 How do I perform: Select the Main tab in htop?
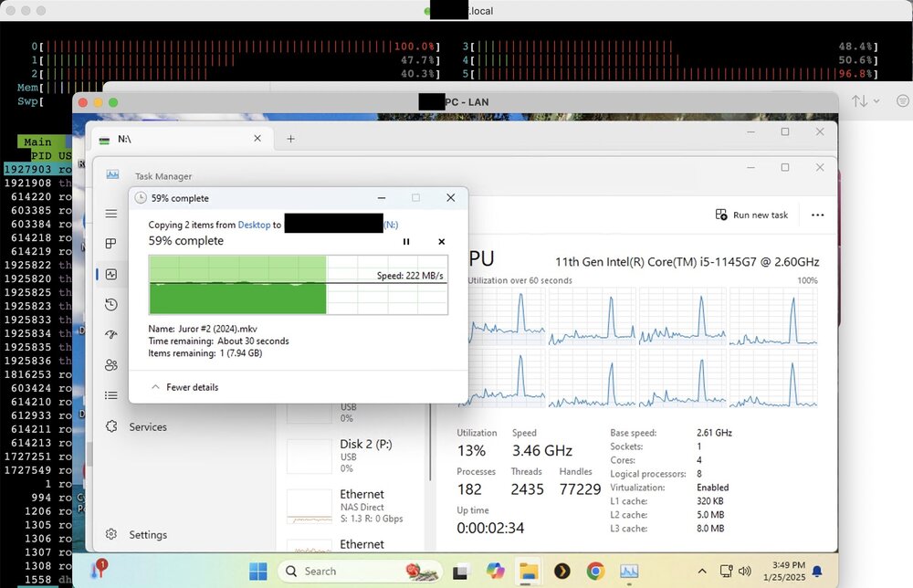(x=37, y=142)
